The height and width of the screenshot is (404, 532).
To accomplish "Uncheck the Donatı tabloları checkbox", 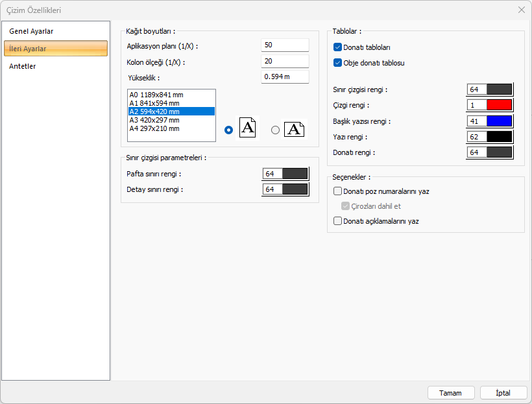I will (337, 47).
